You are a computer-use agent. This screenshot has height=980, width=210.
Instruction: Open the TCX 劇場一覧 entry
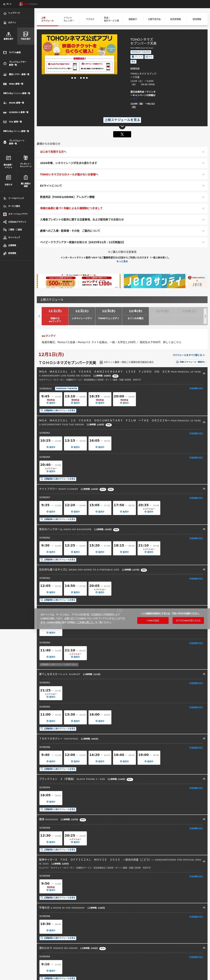click(x=17, y=122)
